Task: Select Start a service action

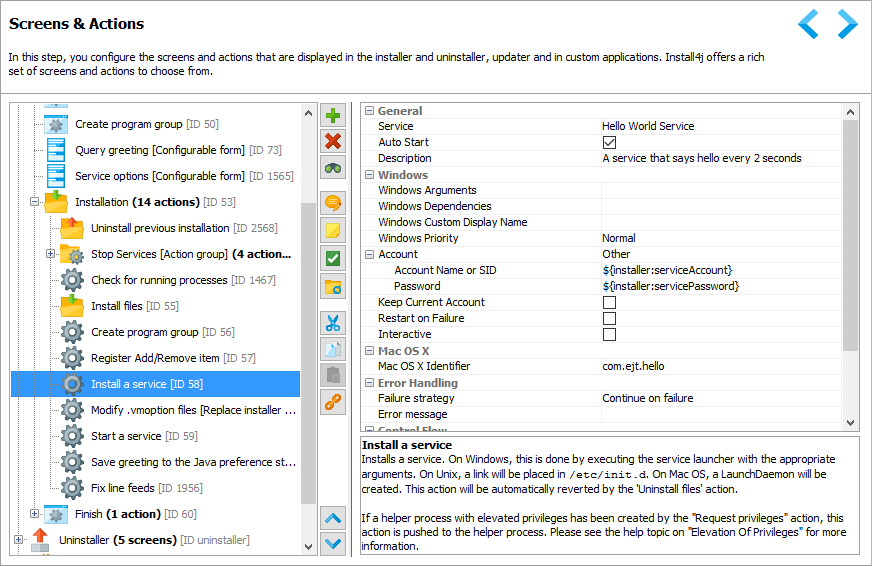Action: tap(125, 436)
